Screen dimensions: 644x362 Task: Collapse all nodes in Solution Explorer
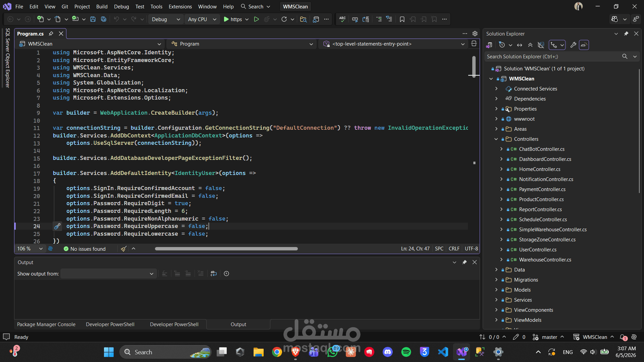(530, 45)
